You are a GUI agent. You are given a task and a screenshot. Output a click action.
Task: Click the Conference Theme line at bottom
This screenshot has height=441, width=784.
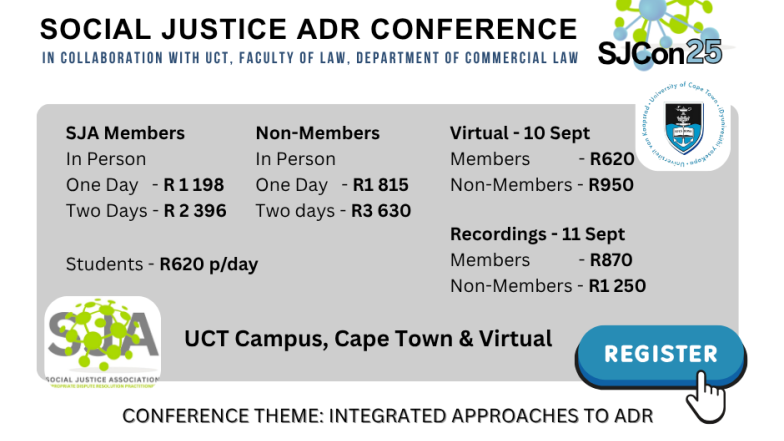(388, 416)
